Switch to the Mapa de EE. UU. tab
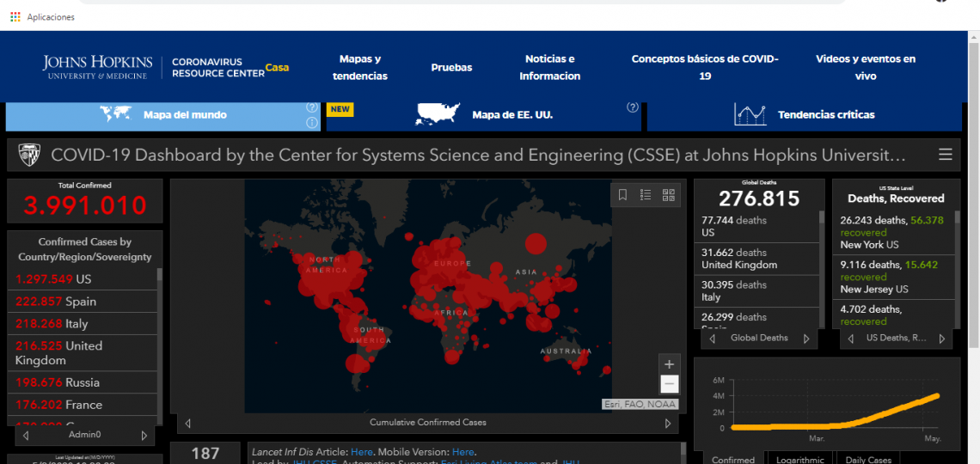 (484, 116)
